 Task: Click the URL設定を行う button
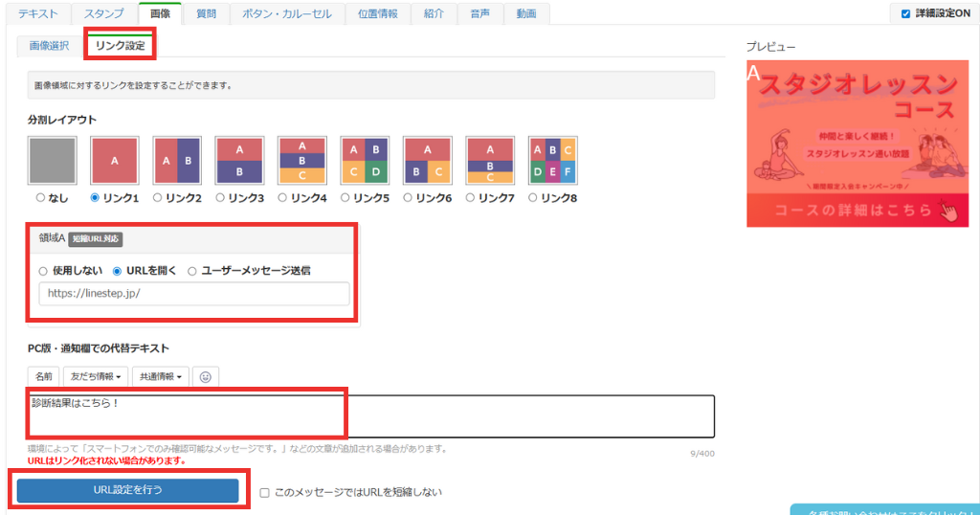point(127,490)
